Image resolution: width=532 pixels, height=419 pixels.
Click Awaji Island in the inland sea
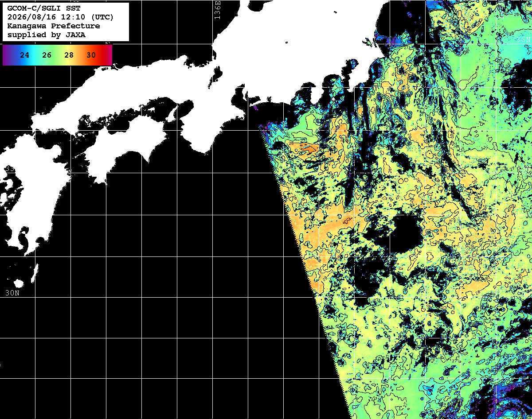tap(172, 113)
